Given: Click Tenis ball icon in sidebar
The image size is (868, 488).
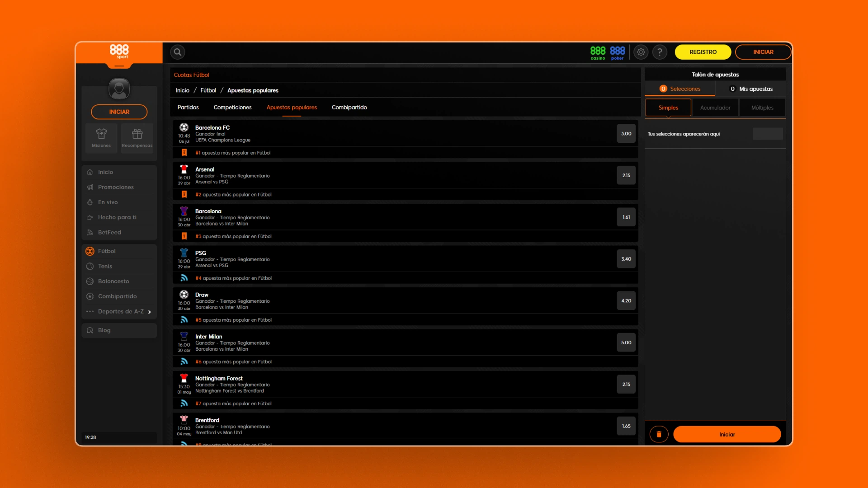Looking at the screenshot, I should pyautogui.click(x=90, y=266).
